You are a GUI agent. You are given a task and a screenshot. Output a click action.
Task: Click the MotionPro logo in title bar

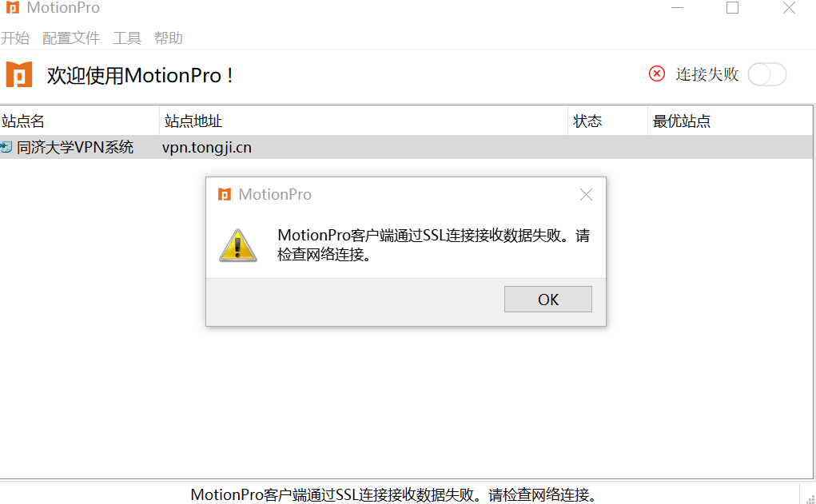13,7
